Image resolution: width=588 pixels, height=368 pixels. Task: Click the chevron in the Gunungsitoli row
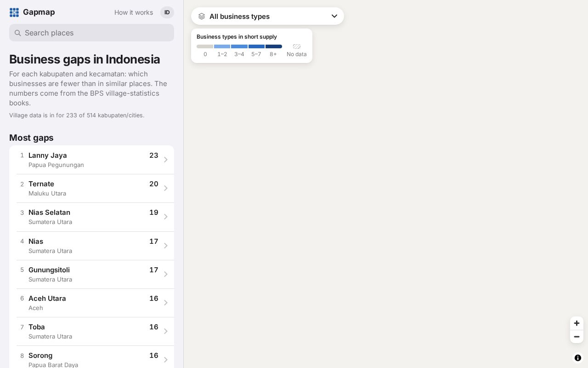coord(166,274)
